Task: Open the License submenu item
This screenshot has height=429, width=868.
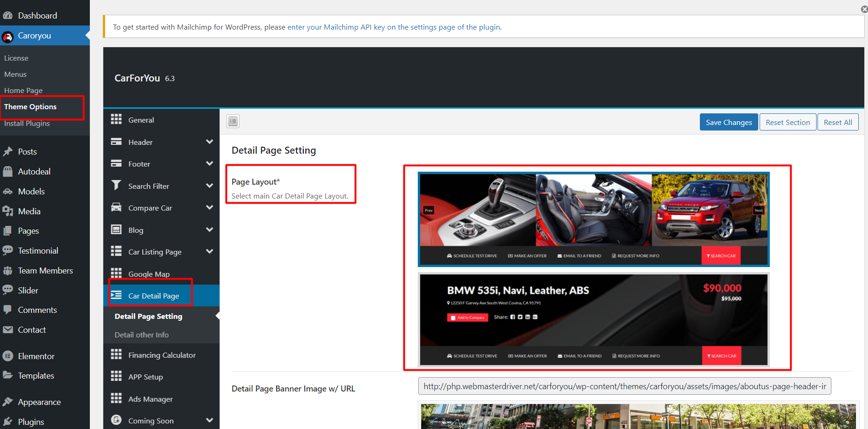Action: click(16, 58)
